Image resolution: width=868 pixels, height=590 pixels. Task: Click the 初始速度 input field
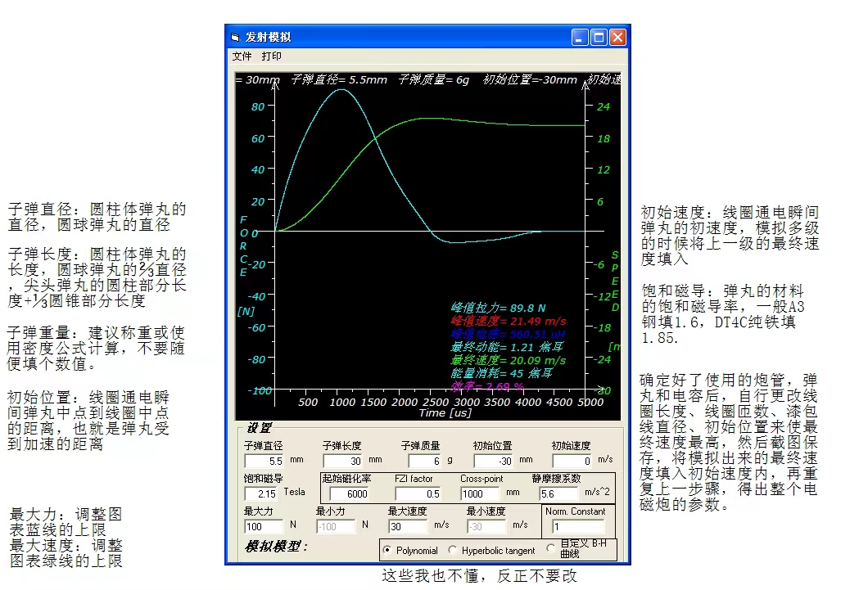[572, 461]
